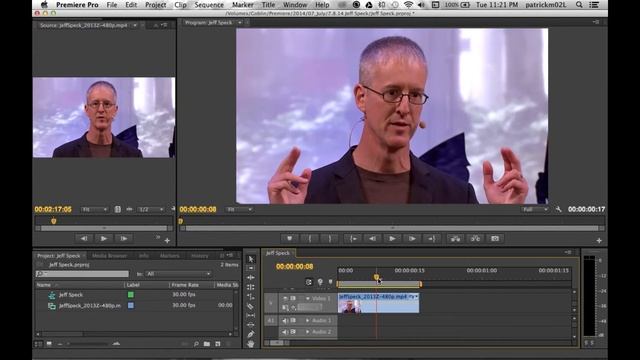
Task: Mute the Audio 1 track output
Action: [x=285, y=320]
